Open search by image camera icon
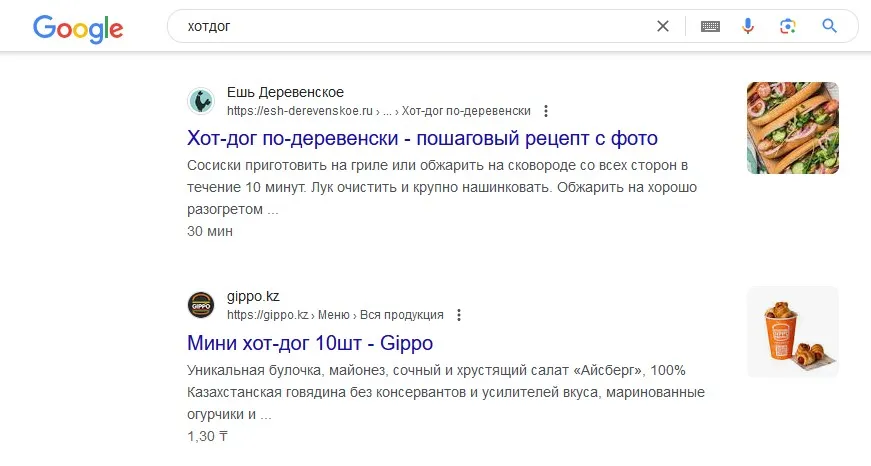871x466 pixels. click(788, 26)
